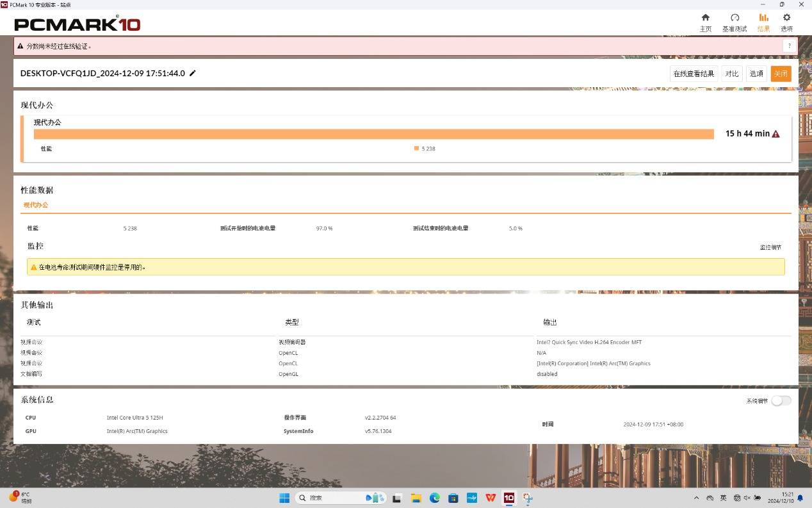The height and width of the screenshot is (508, 812).
Task: Go to the 主页 home icon
Action: [x=705, y=18]
